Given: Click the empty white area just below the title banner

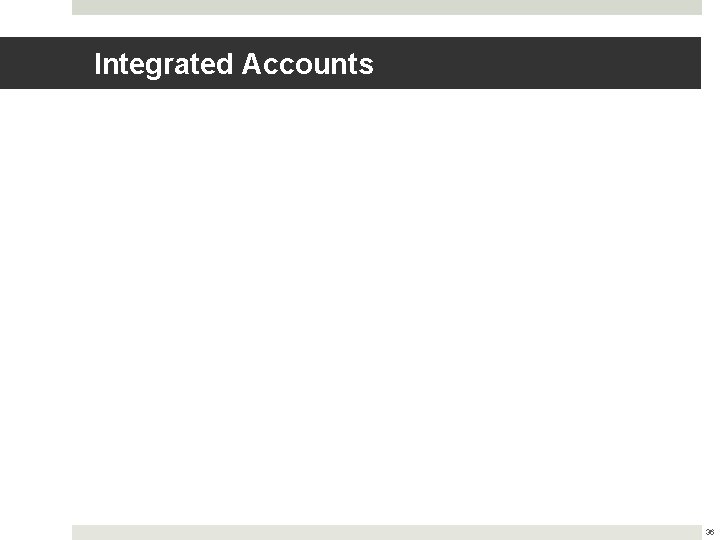Looking at the screenshot, I should point(360,110).
